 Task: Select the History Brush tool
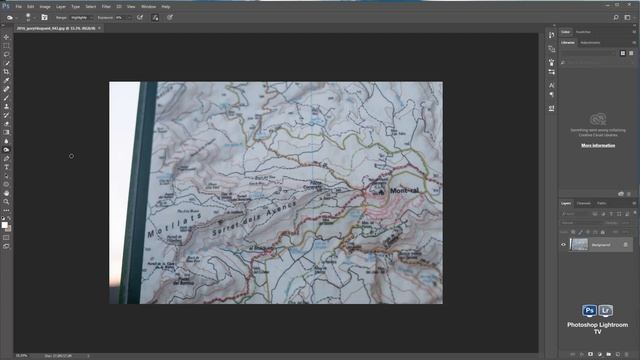coord(6,115)
